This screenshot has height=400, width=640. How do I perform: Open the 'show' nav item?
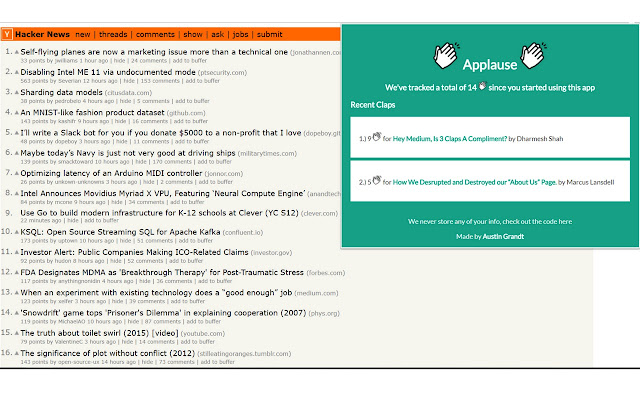[193, 34]
